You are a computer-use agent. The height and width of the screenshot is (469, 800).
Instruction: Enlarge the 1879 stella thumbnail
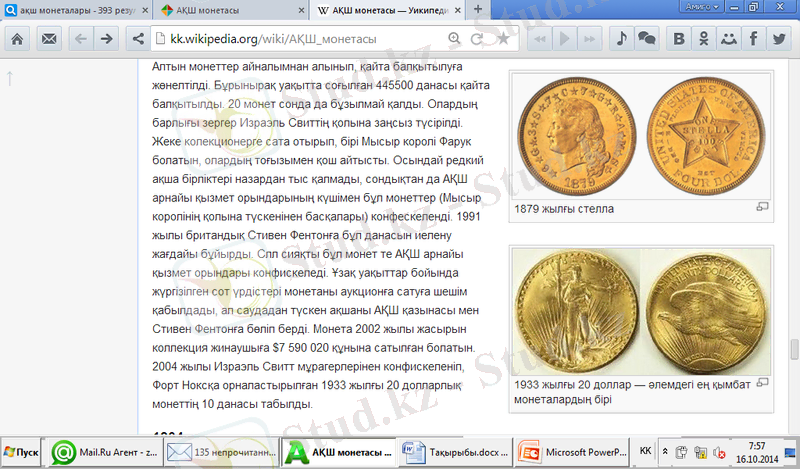tap(762, 207)
